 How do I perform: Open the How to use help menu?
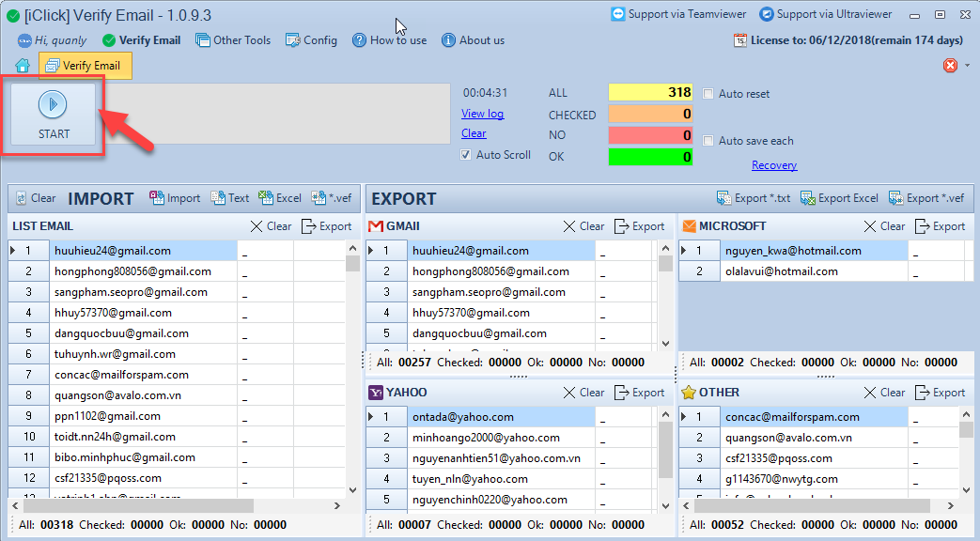(x=389, y=40)
